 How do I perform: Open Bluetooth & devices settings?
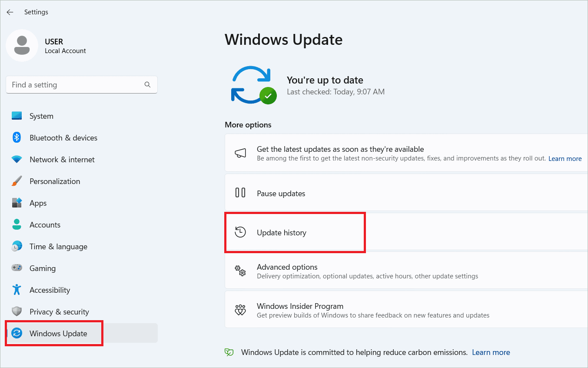click(82, 138)
